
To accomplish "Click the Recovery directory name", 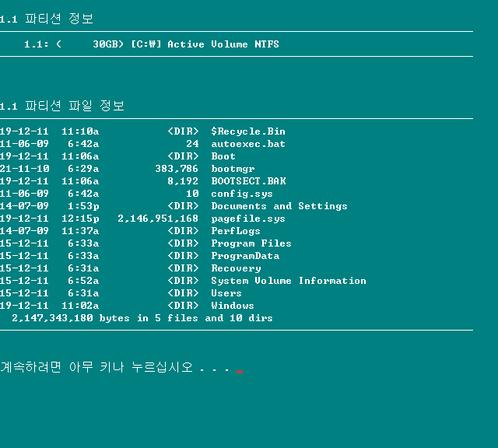I will 236,268.
